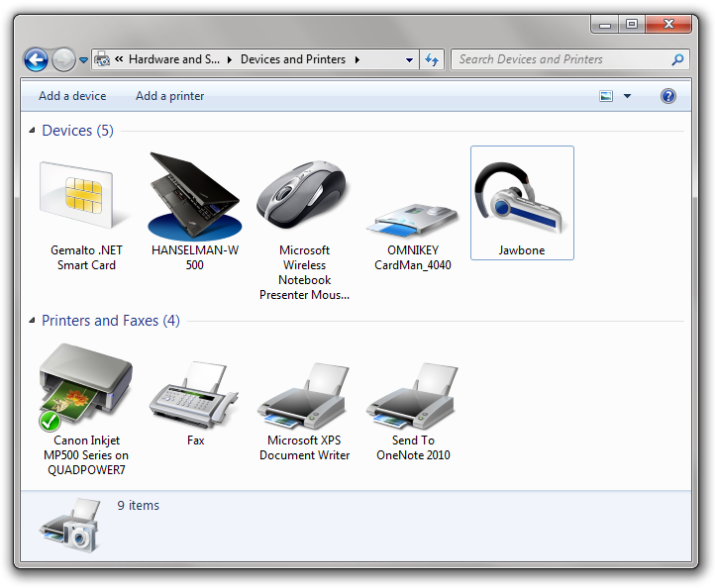The width and height of the screenshot is (715, 588).
Task: Select the OMNIKEY CardMan_4040 reader icon
Action: pyautogui.click(x=412, y=221)
